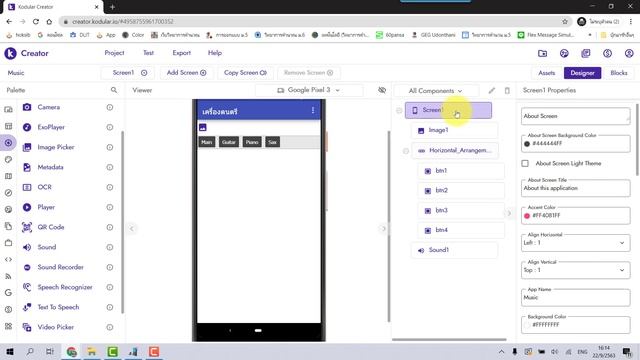The height and width of the screenshot is (360, 640).
Task: Switch to the Designer tab
Action: coord(582,73)
